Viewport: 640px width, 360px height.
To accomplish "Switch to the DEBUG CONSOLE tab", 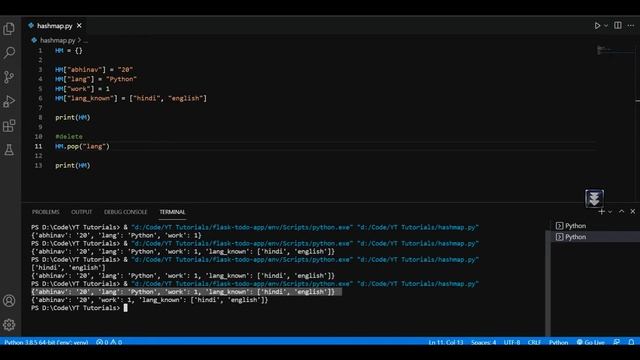I will [125, 212].
